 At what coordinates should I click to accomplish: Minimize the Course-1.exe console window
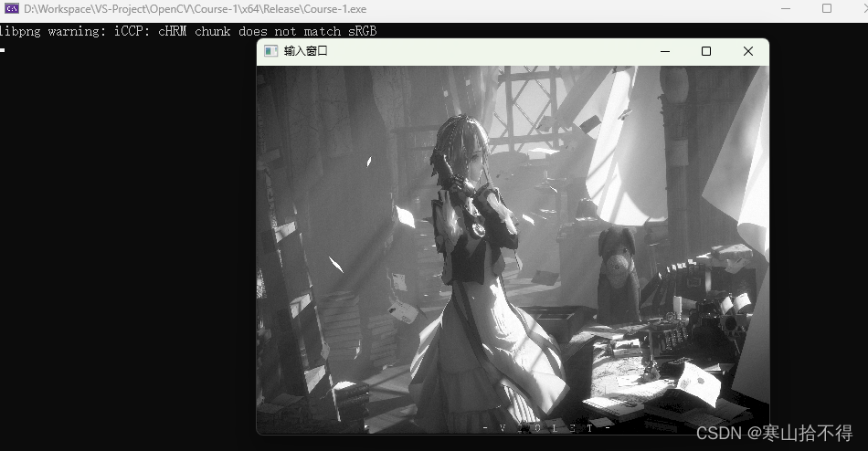click(786, 9)
